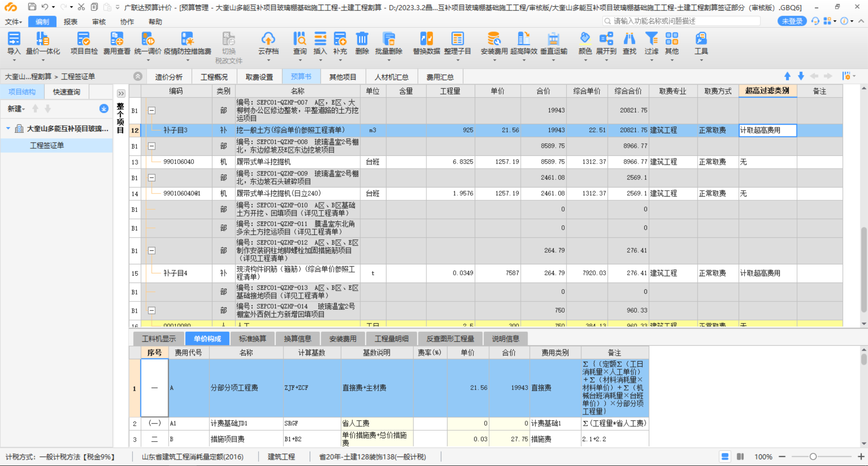Open the 审核 menu
Viewport: 868px width, 466px height.
pyautogui.click(x=99, y=22)
